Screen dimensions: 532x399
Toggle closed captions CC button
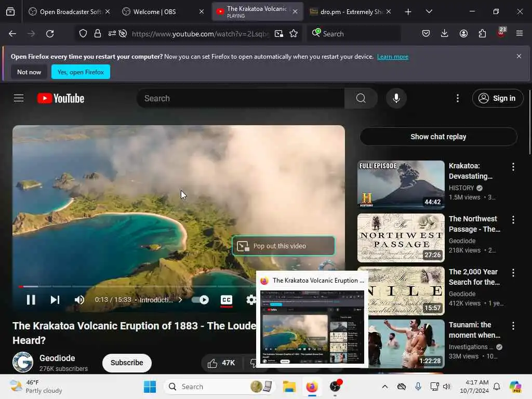click(227, 300)
